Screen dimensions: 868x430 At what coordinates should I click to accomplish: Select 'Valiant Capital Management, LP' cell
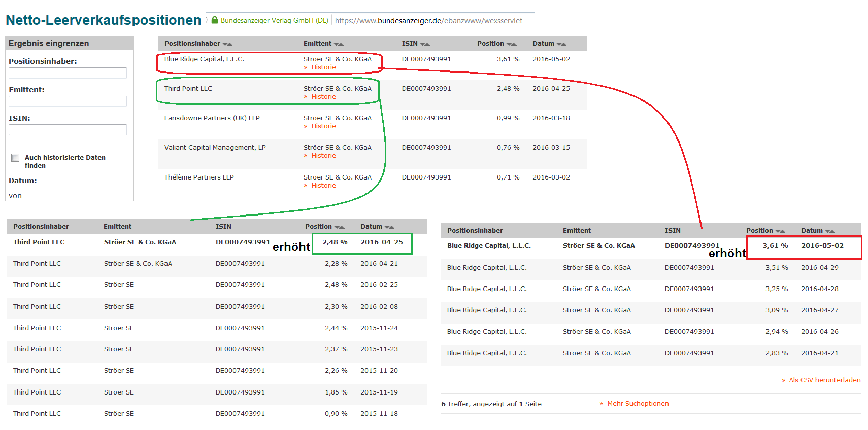tap(215, 148)
